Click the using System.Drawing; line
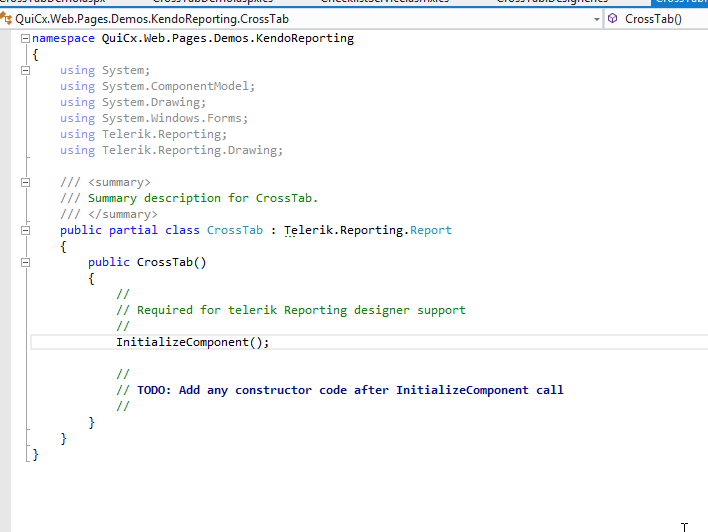The image size is (708, 532). click(133, 103)
